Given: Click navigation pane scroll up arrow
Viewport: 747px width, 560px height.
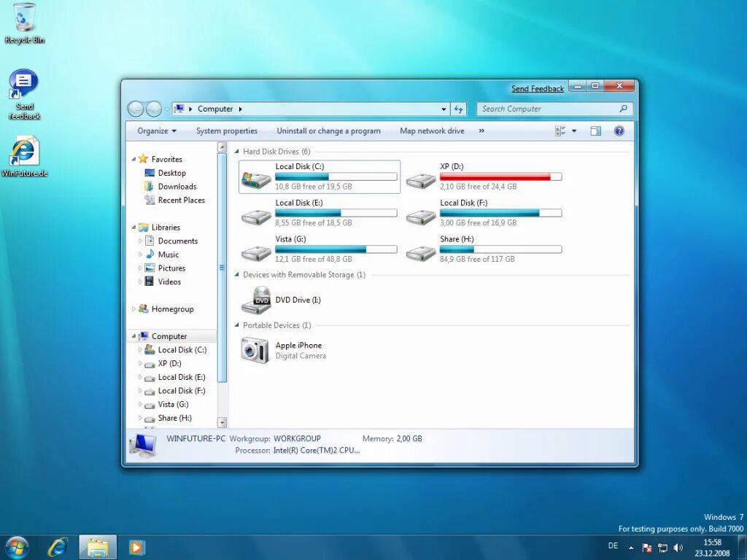Looking at the screenshot, I should pos(222,147).
